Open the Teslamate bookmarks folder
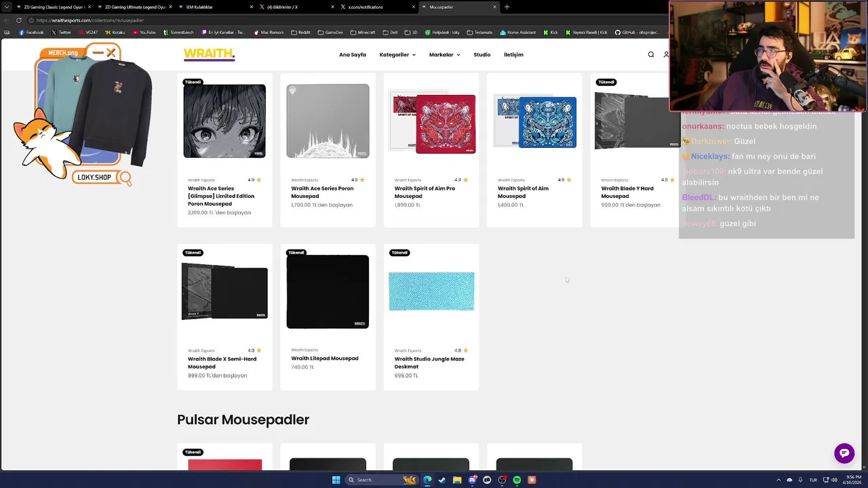 (479, 33)
